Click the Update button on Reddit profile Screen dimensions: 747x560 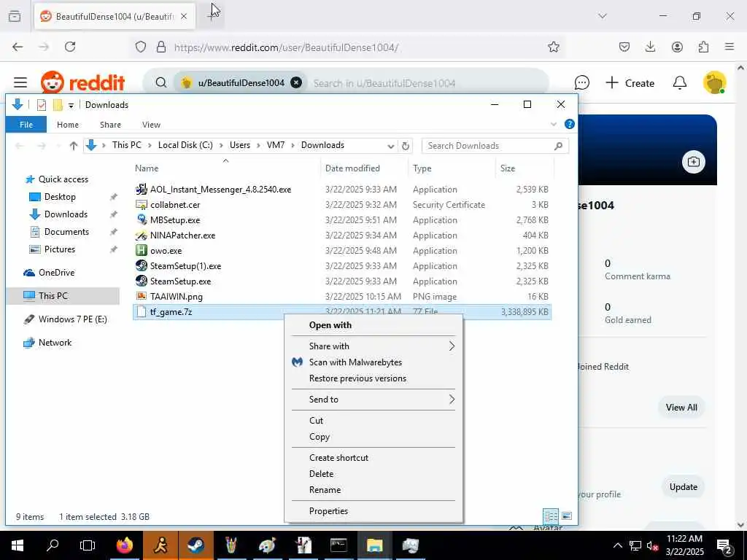tap(683, 487)
